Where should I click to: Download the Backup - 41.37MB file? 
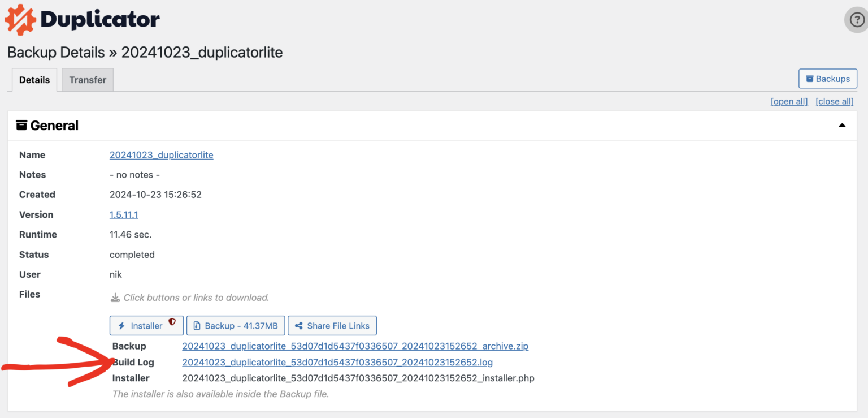click(236, 326)
